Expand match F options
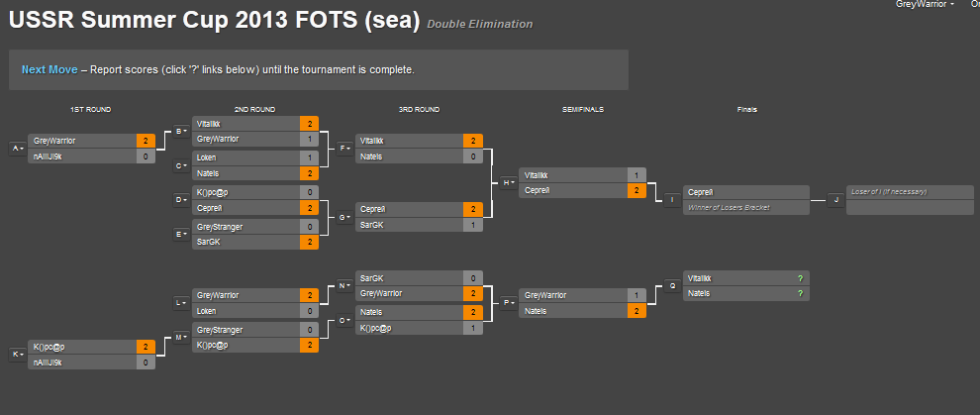Screen dimensions: 980x415 click(345, 149)
